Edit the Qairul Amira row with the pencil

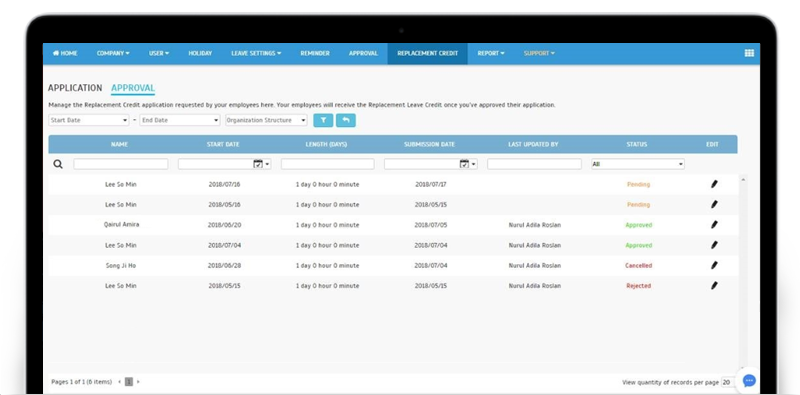coord(714,225)
